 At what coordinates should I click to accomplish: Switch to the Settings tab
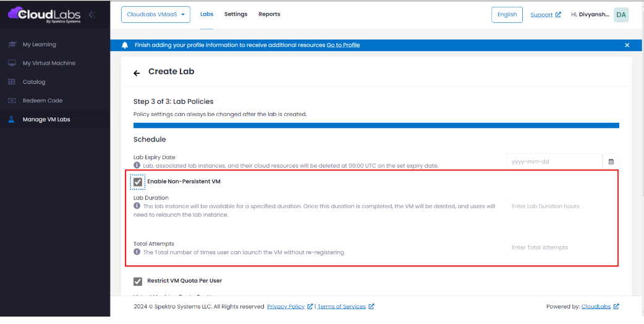point(235,14)
